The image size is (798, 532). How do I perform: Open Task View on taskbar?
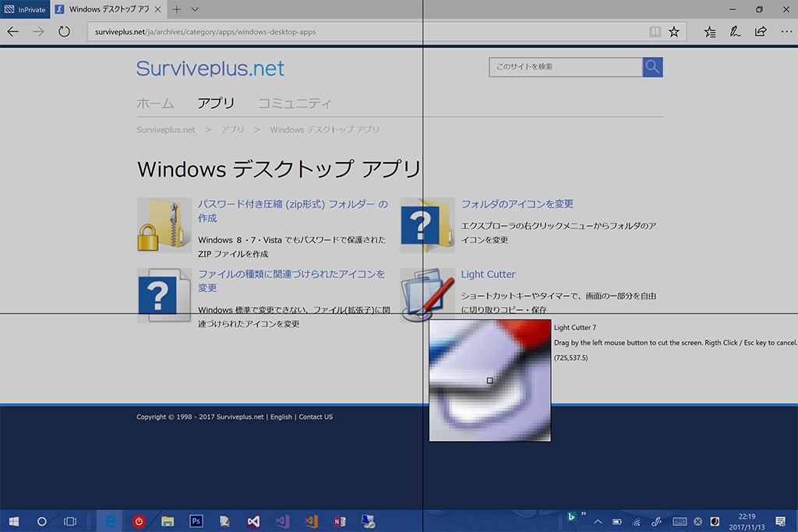(69, 521)
